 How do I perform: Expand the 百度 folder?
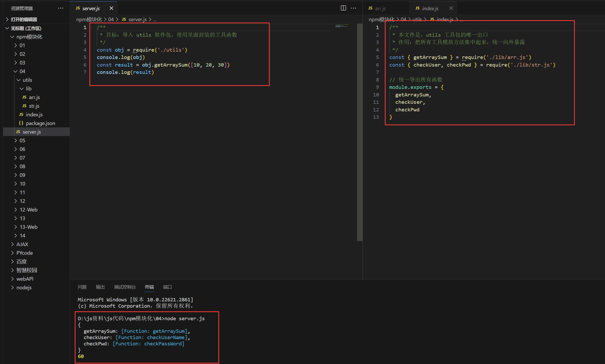click(36, 262)
